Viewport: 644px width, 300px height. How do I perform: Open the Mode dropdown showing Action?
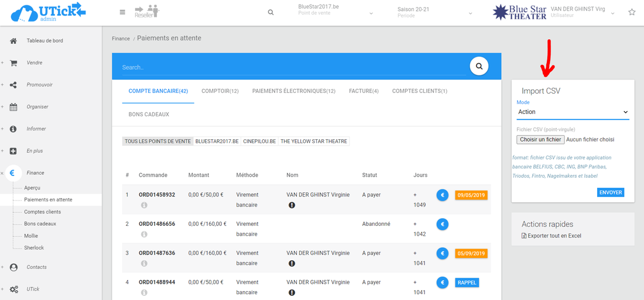click(573, 112)
